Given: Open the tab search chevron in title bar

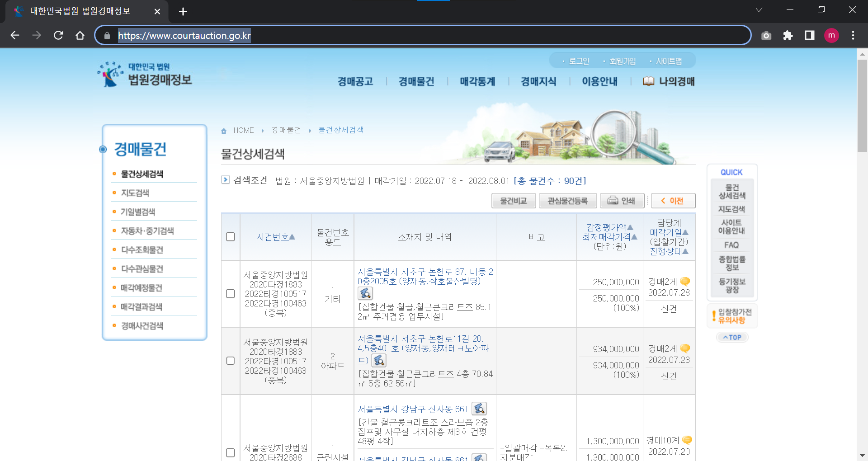Looking at the screenshot, I should 759,10.
